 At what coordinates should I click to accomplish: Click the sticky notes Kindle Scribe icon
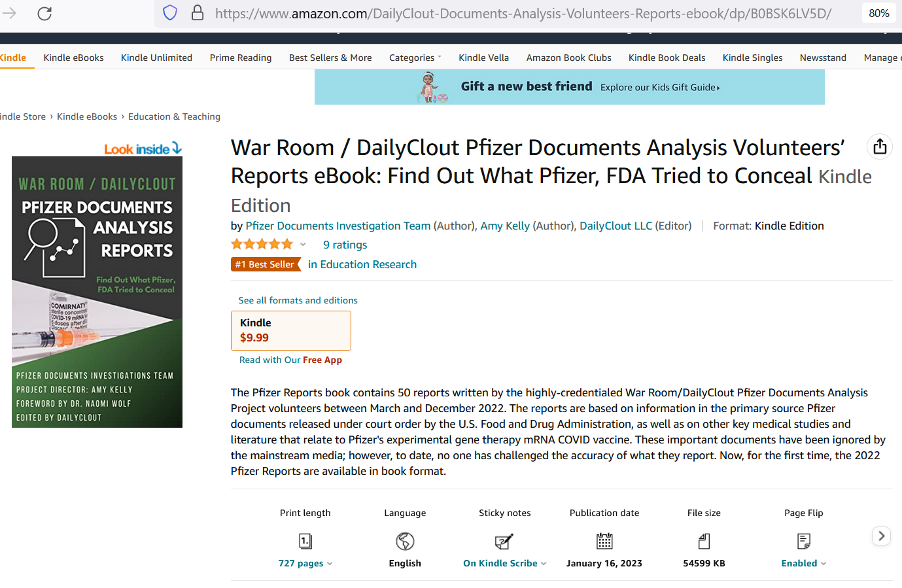click(504, 541)
